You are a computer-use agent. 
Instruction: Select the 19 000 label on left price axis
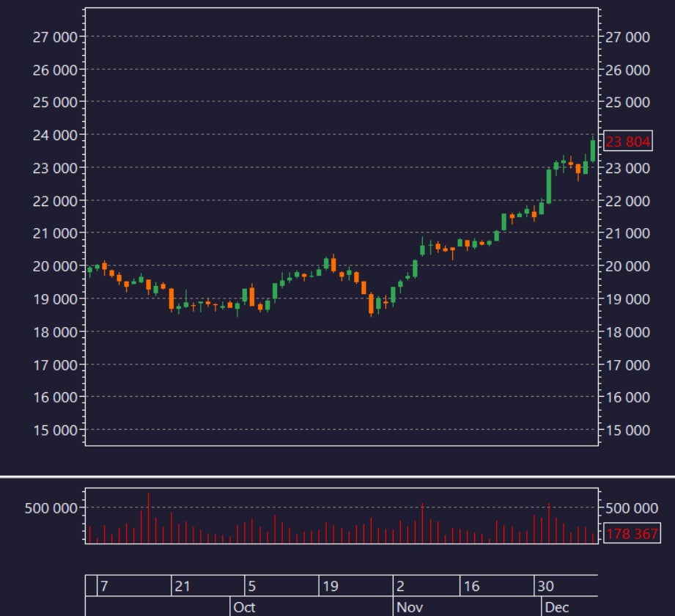pyautogui.click(x=55, y=299)
